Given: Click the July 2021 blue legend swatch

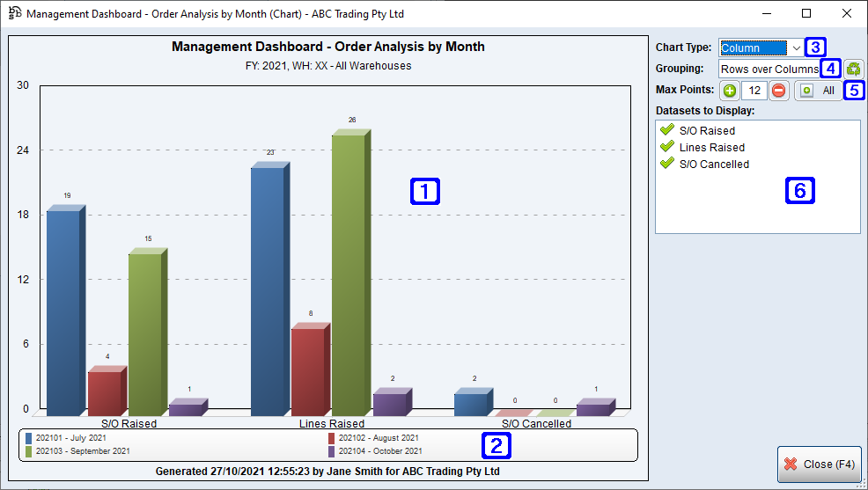Looking at the screenshot, I should tap(29, 437).
